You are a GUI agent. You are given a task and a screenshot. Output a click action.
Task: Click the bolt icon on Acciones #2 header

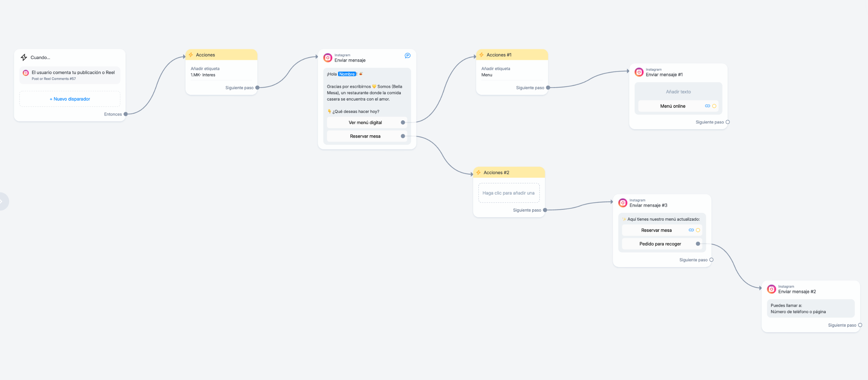click(x=478, y=173)
